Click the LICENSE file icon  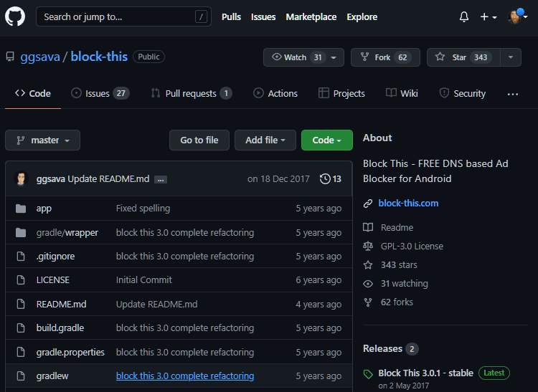21,280
